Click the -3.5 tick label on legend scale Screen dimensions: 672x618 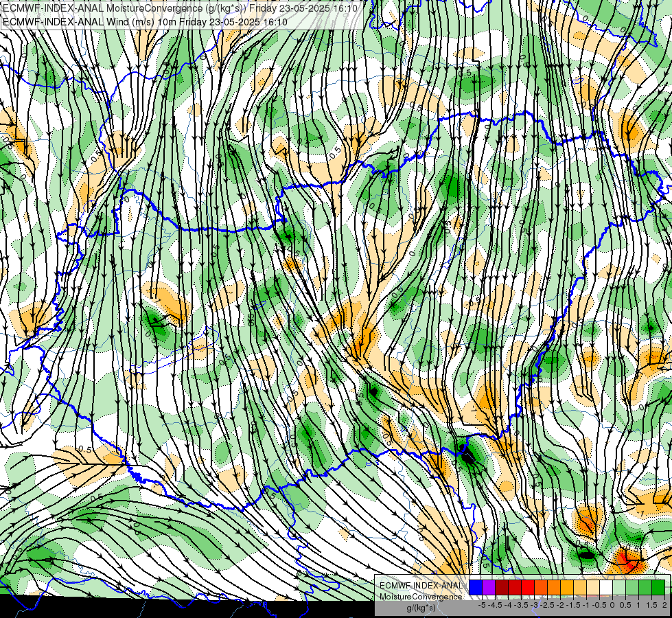(522, 605)
